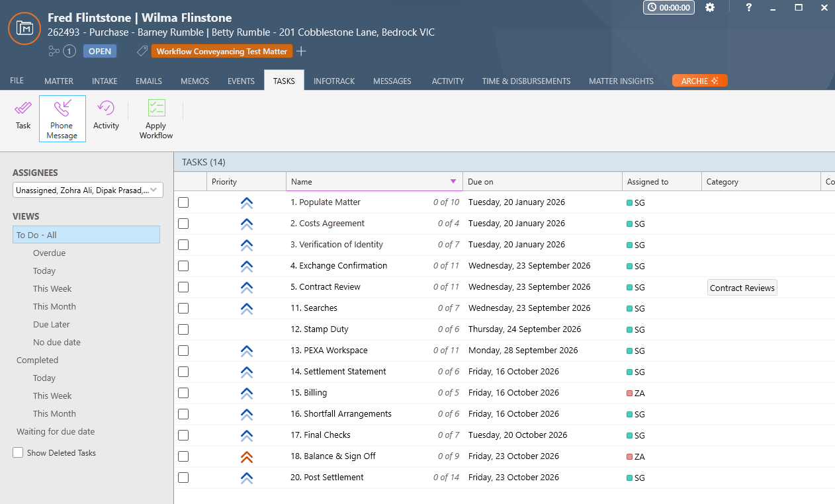The image size is (835, 504).
Task: Sort by Priority column header
Action: pyautogui.click(x=246, y=181)
